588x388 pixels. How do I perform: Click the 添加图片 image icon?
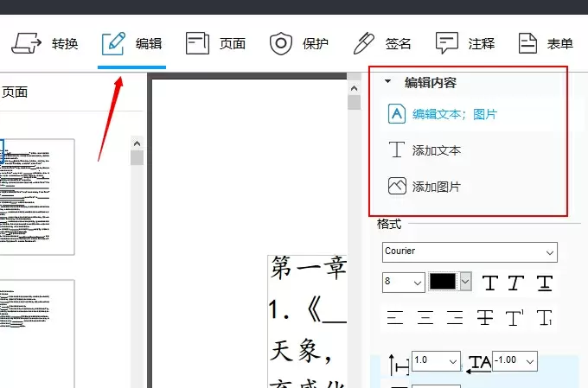point(397,186)
